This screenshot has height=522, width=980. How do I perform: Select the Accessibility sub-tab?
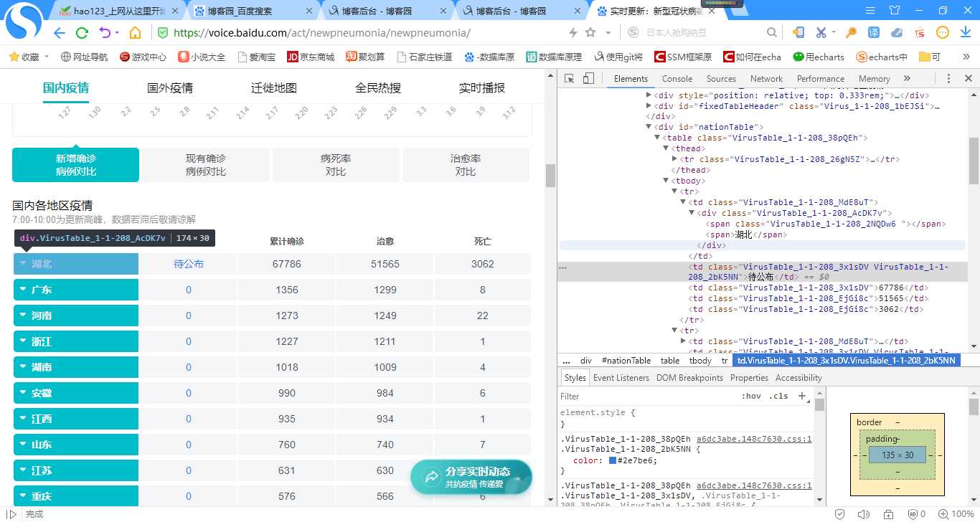click(x=798, y=378)
